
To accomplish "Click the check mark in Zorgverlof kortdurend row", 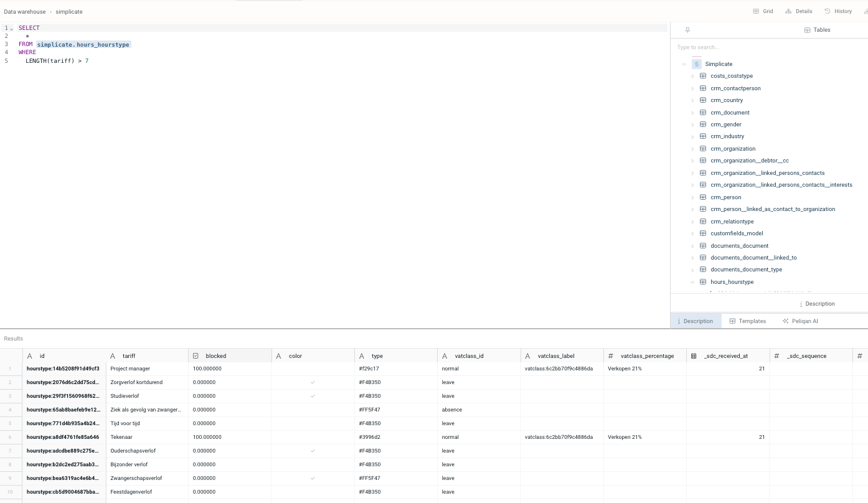I will click(313, 382).
